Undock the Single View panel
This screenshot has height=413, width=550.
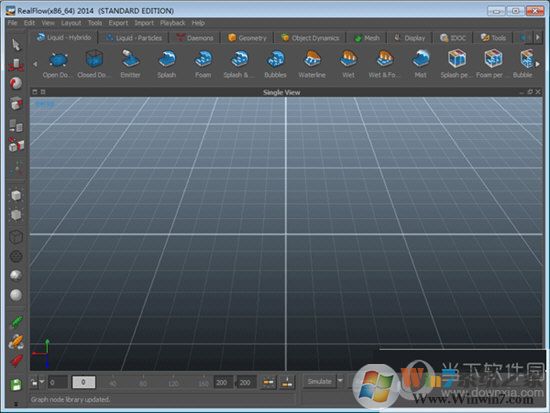tap(530, 92)
